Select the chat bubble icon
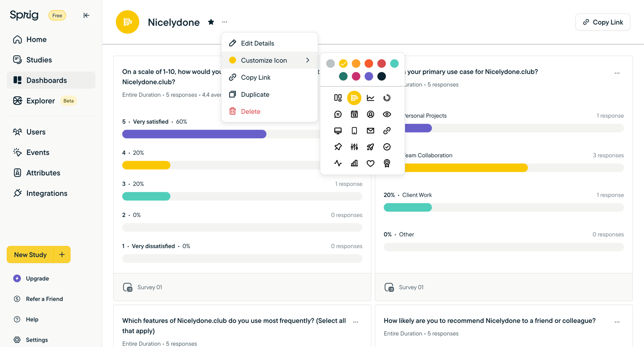This screenshot has height=347, width=644. 338,114
